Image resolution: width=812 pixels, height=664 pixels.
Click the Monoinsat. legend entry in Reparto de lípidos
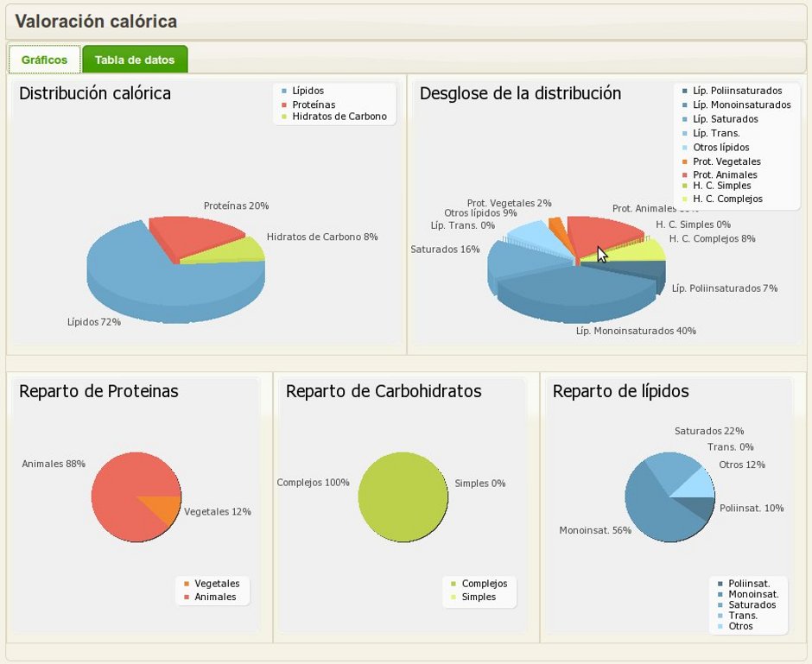[x=748, y=594]
